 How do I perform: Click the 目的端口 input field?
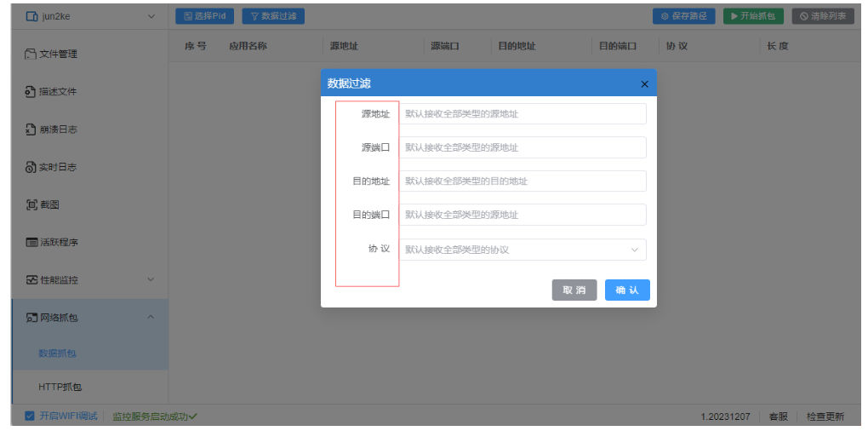[x=523, y=215]
